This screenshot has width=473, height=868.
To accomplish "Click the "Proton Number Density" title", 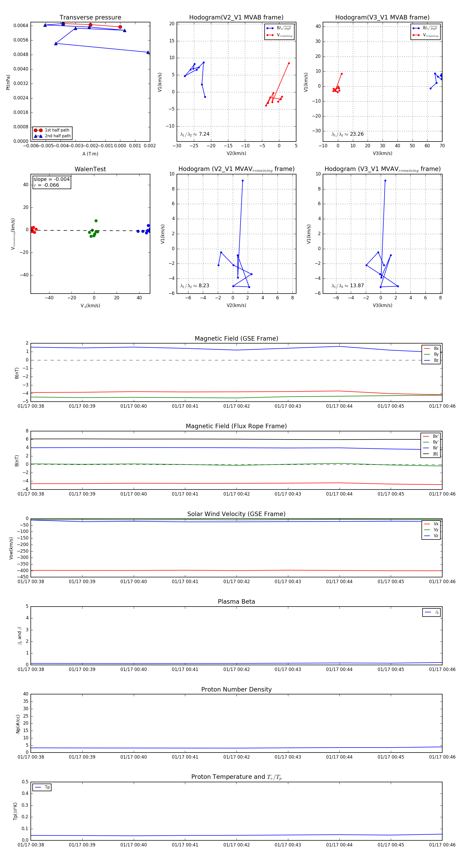I will coord(236,689).
